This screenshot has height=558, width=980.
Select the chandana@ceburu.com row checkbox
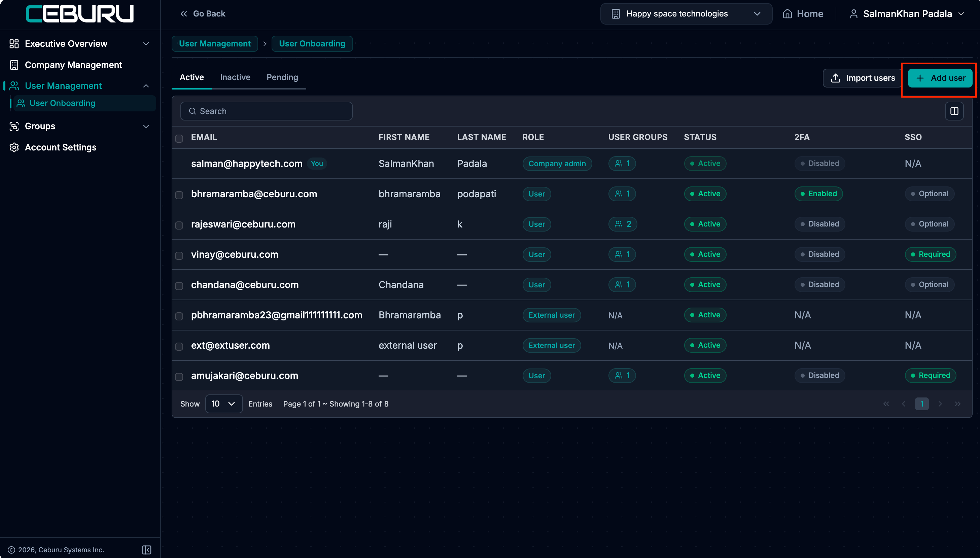click(179, 286)
